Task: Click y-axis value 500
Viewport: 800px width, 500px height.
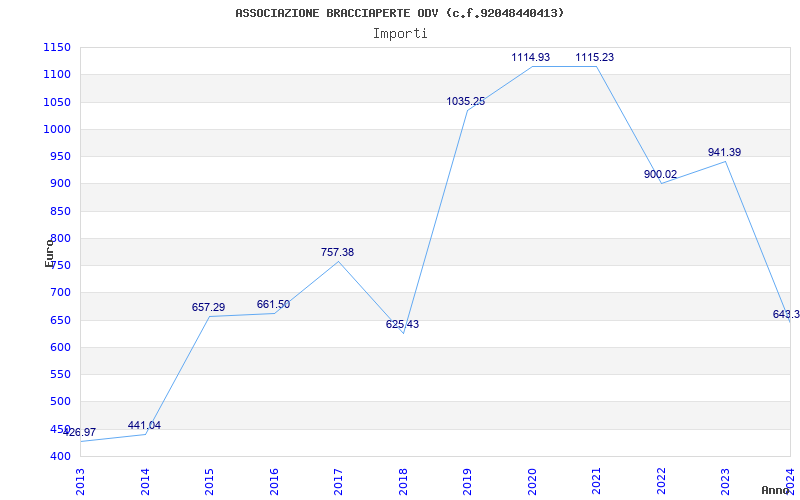Action: (x=60, y=402)
